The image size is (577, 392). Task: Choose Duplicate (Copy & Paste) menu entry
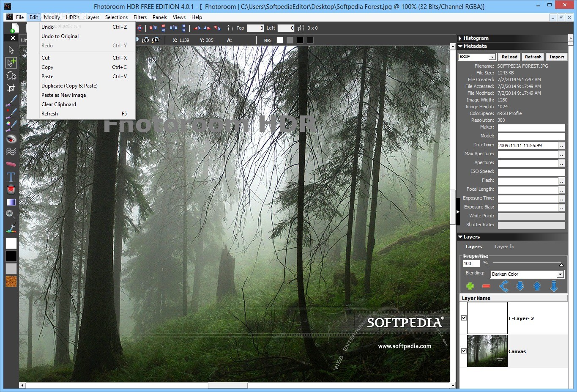point(81,86)
